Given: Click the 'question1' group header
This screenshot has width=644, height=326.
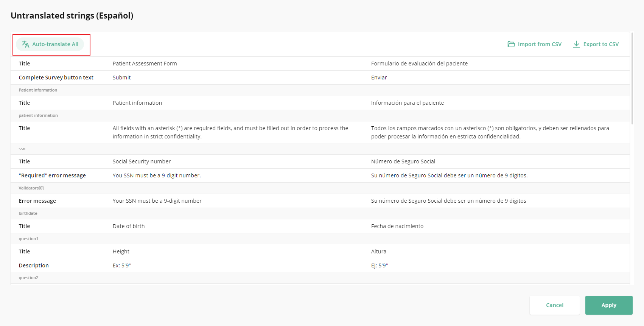Looking at the screenshot, I should point(28,239).
